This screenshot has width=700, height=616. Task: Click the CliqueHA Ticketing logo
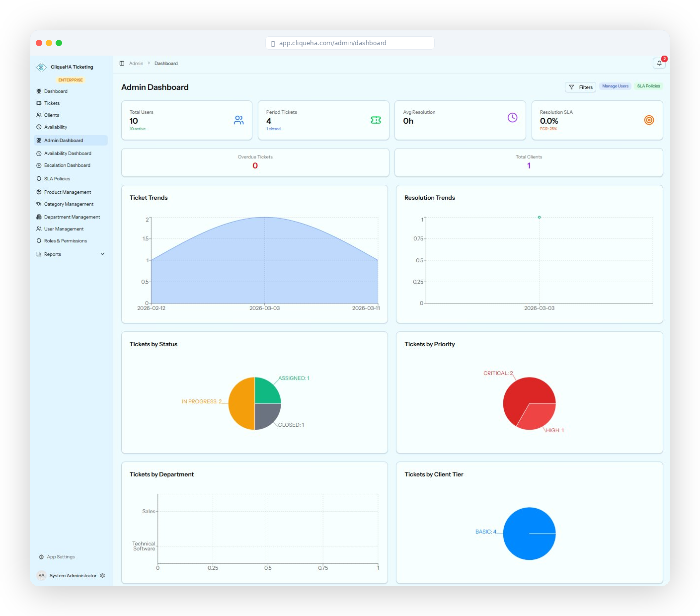point(42,67)
